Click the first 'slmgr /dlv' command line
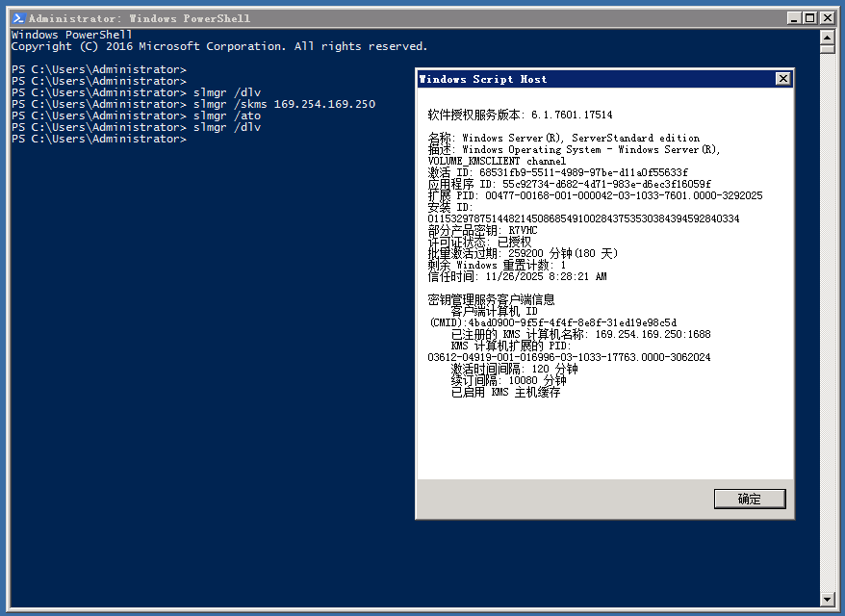The image size is (845, 616). 136,92
